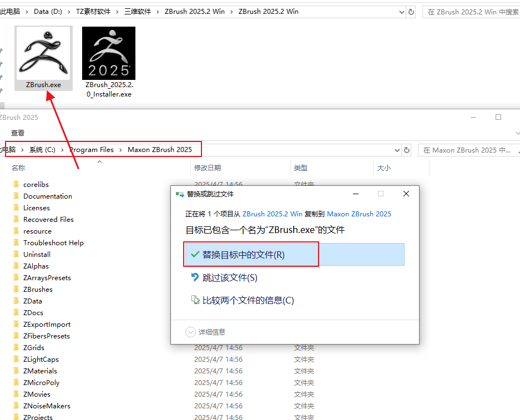Click the ZBrushes folder icon
The width and height of the screenshot is (520, 420).
16,289
